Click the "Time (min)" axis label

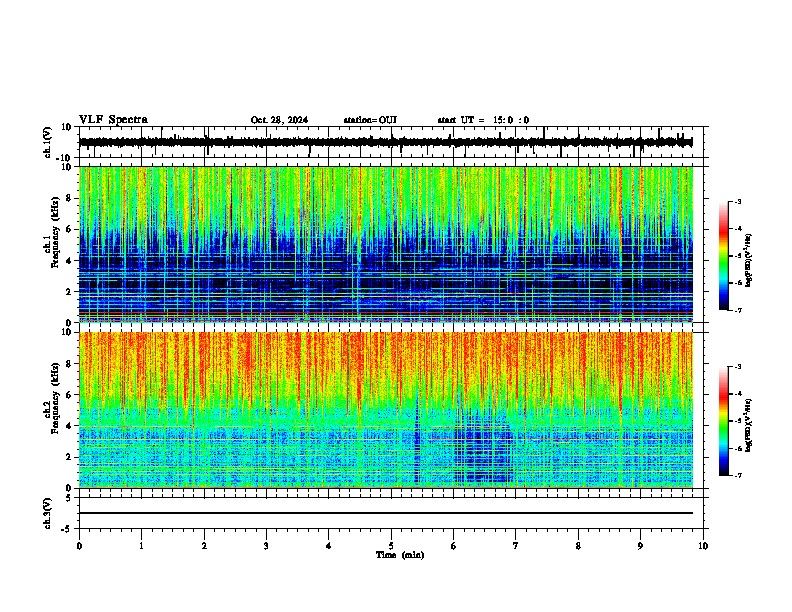click(400, 555)
